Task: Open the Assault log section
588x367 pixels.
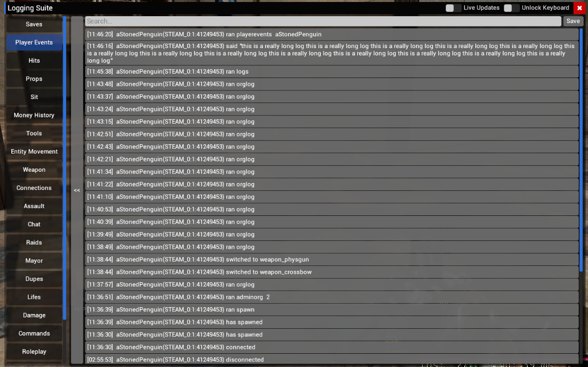Action: pyautogui.click(x=34, y=206)
